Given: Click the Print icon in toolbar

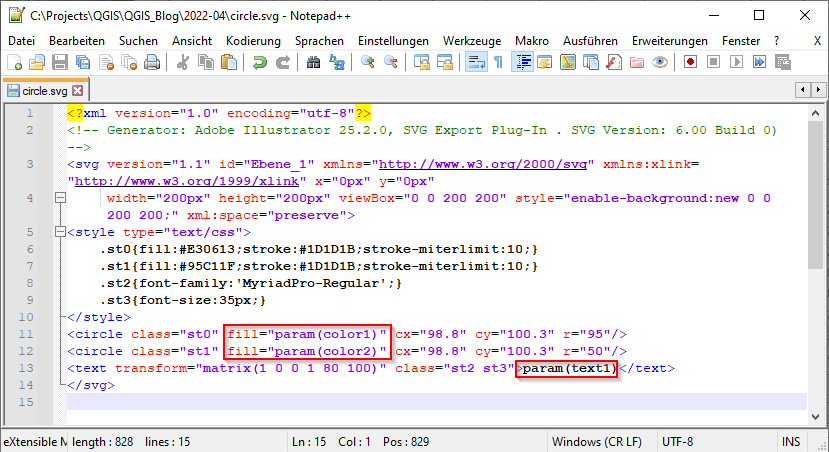Looking at the screenshot, I should [151, 62].
